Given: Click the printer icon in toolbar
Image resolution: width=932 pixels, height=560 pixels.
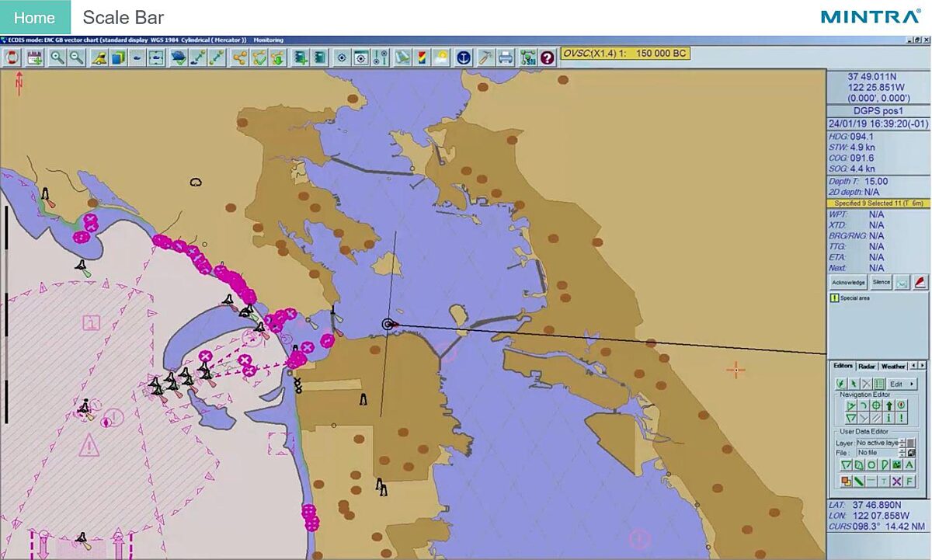Looking at the screenshot, I should pos(506,57).
